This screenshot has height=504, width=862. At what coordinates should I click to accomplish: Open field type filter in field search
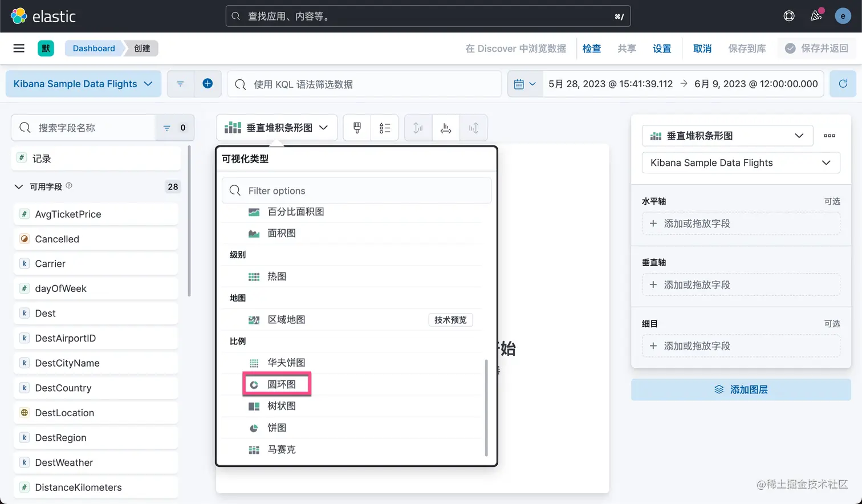point(174,128)
